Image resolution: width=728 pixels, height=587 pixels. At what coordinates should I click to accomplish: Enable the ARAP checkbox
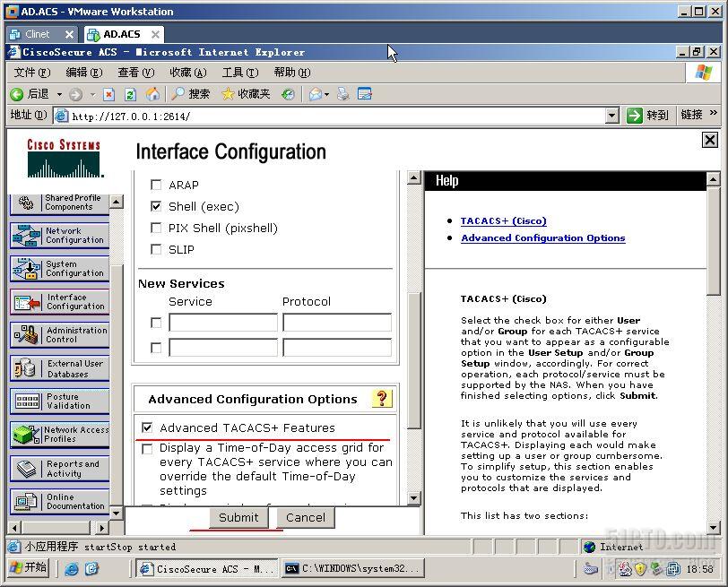click(157, 186)
